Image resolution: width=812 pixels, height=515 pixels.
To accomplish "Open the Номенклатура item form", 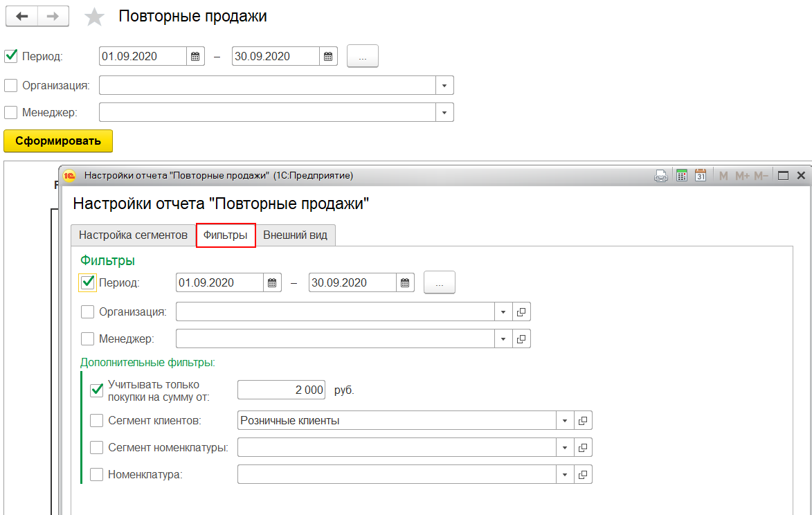I will tap(583, 475).
